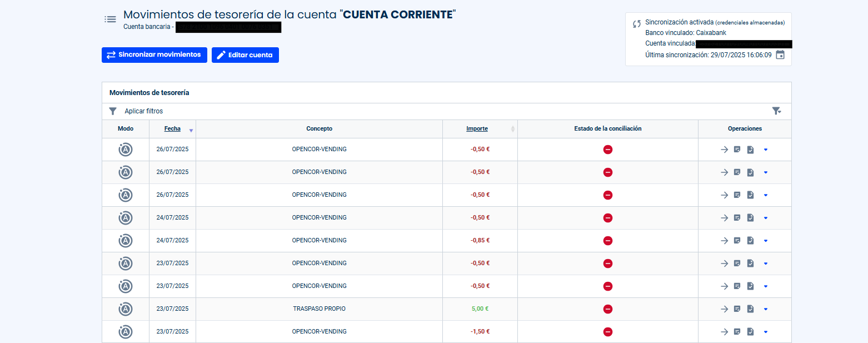Click the document check icon in the -0,85 € row
This screenshot has width=868, height=343.
tap(750, 241)
